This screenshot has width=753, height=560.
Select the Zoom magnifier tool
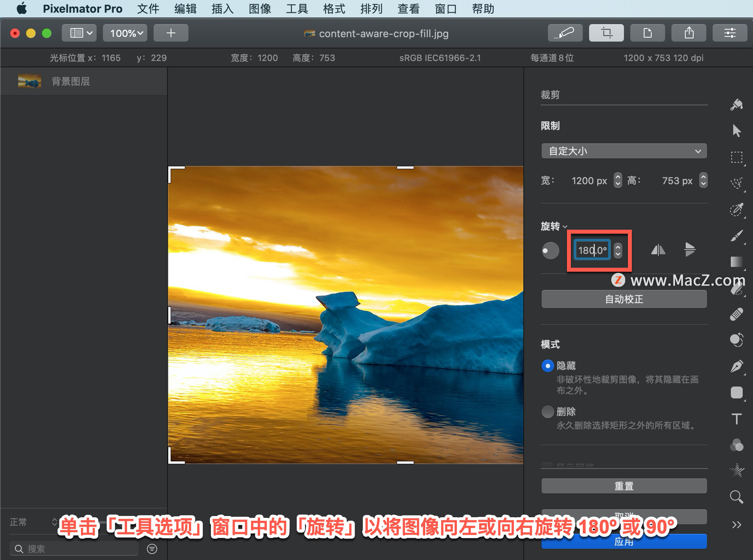(736, 497)
